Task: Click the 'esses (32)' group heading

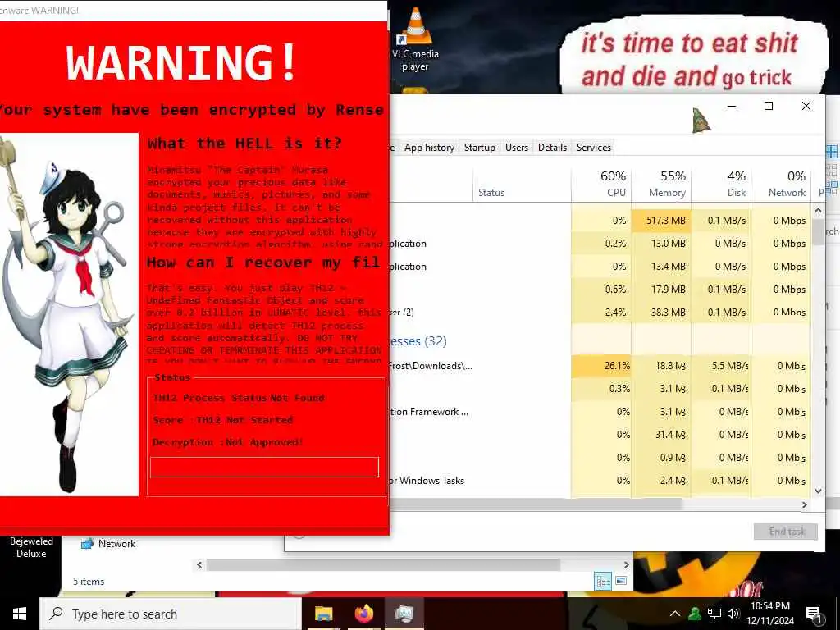Action: (418, 341)
